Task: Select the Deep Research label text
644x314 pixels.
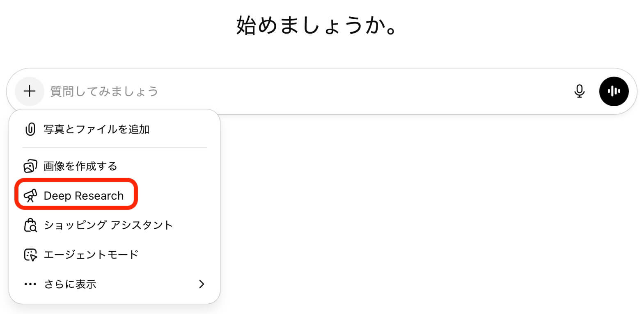Action: (83, 196)
